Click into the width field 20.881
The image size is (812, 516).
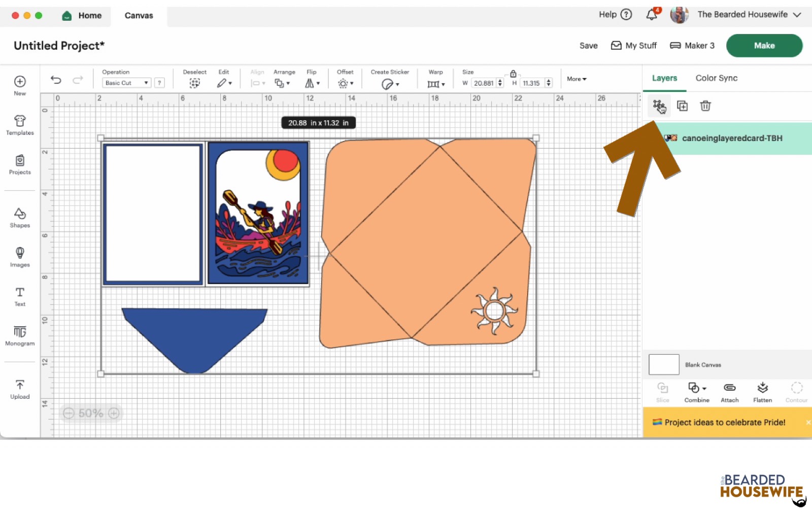coord(484,83)
